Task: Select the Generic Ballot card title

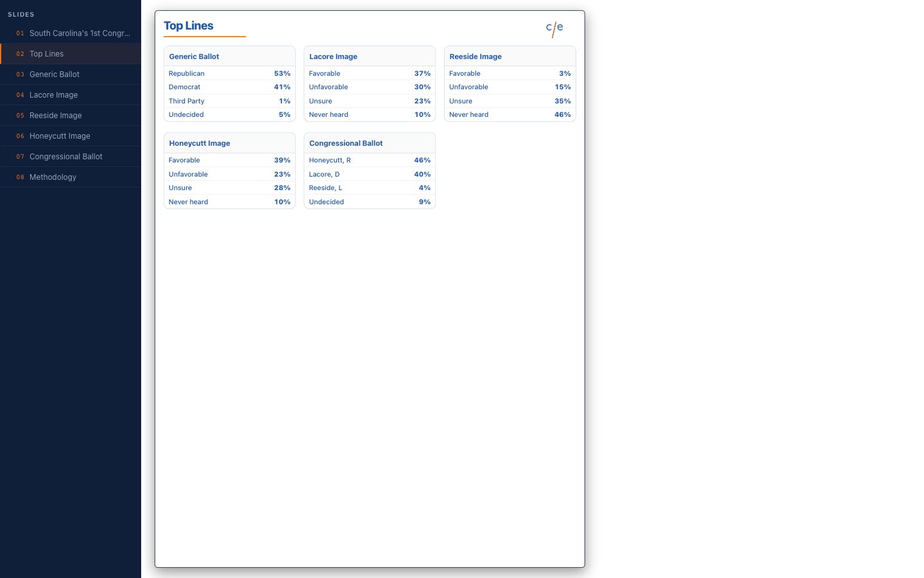Action: 194,57
